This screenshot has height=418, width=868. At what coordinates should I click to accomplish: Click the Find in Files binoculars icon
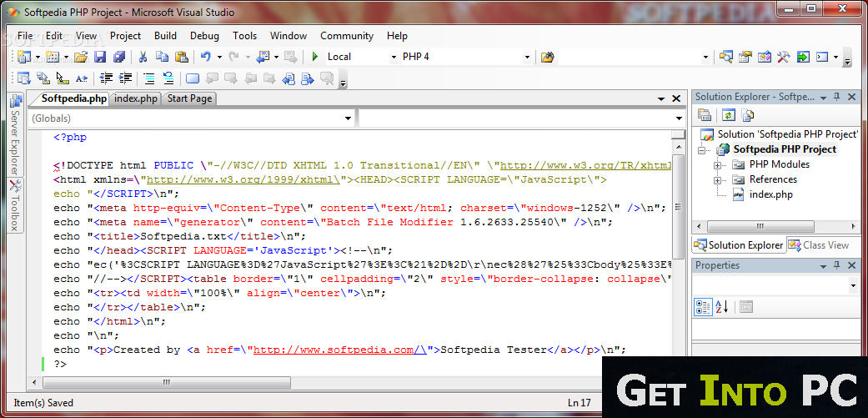548,57
